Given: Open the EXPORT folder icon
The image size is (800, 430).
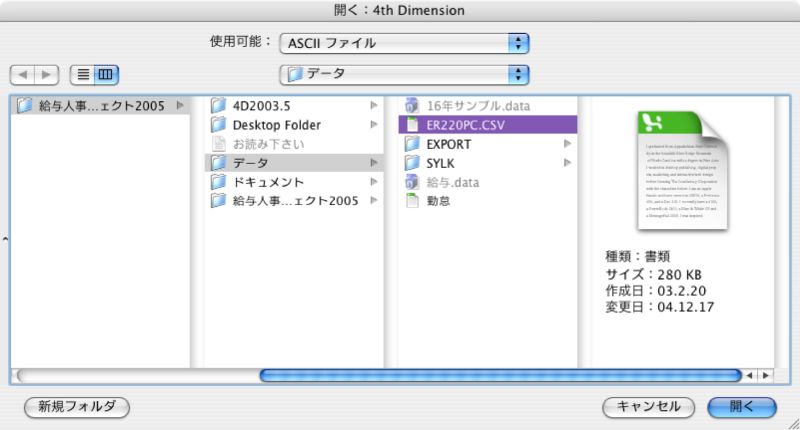Looking at the screenshot, I should point(411,143).
